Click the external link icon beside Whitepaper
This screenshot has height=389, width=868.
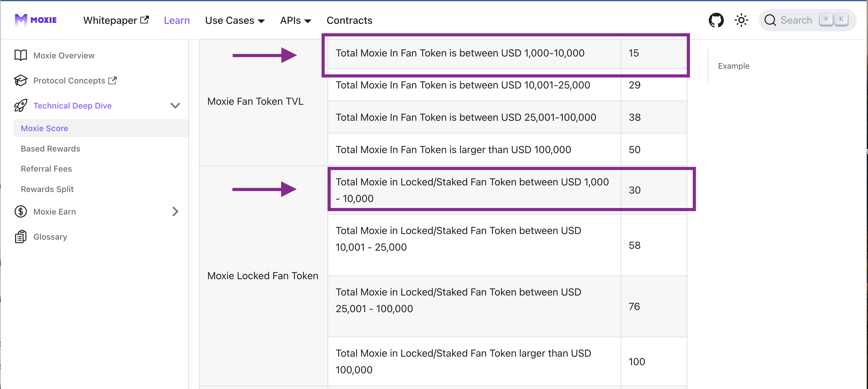(144, 20)
